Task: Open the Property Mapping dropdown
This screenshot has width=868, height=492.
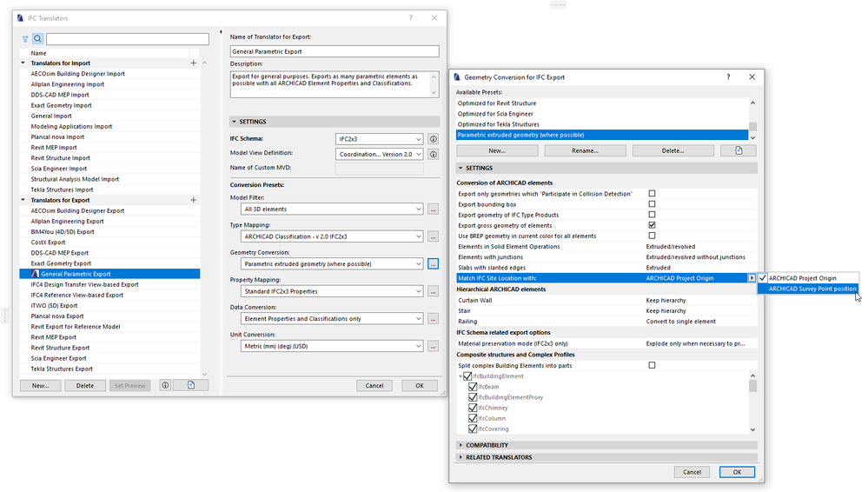Action: tap(332, 291)
